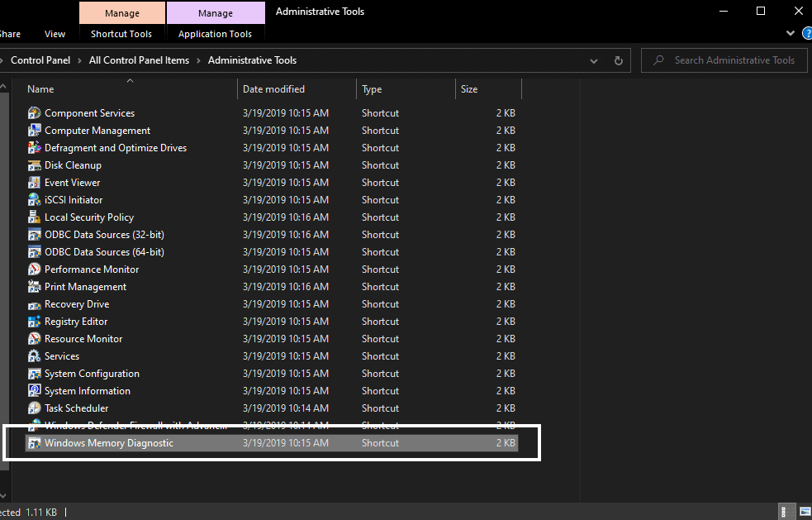
Task: Click the Administrative Tools breadcrumb
Action: tap(252, 60)
